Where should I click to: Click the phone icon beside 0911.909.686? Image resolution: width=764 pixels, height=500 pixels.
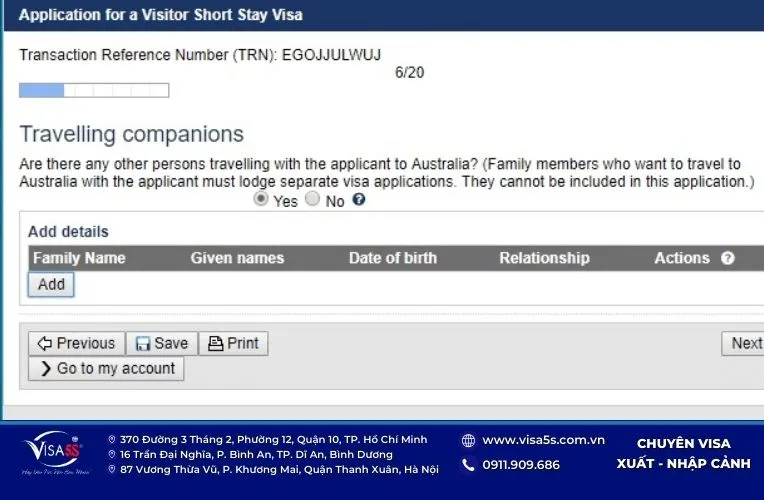pos(468,465)
